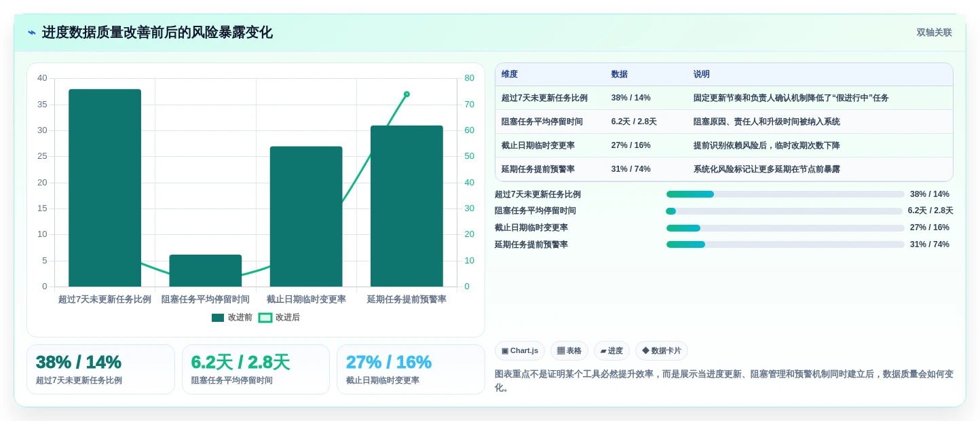Click table cell 38% / 14%
The height and width of the screenshot is (421, 980).
click(631, 98)
